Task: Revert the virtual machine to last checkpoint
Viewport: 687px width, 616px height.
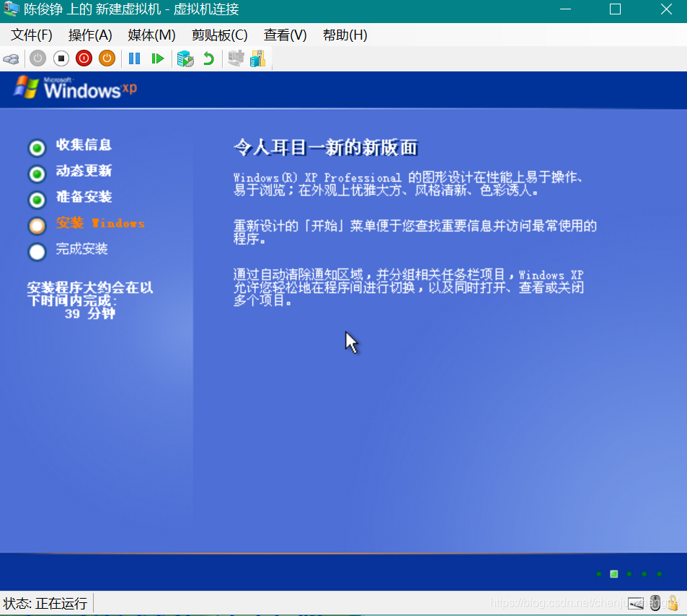Action: (x=209, y=58)
